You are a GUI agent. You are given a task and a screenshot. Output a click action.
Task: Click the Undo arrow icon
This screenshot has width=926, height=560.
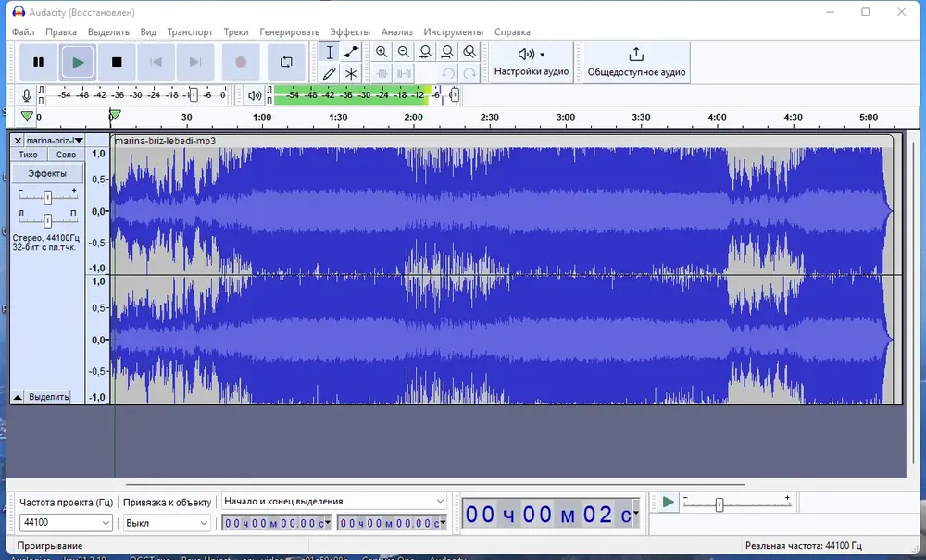coord(447,74)
